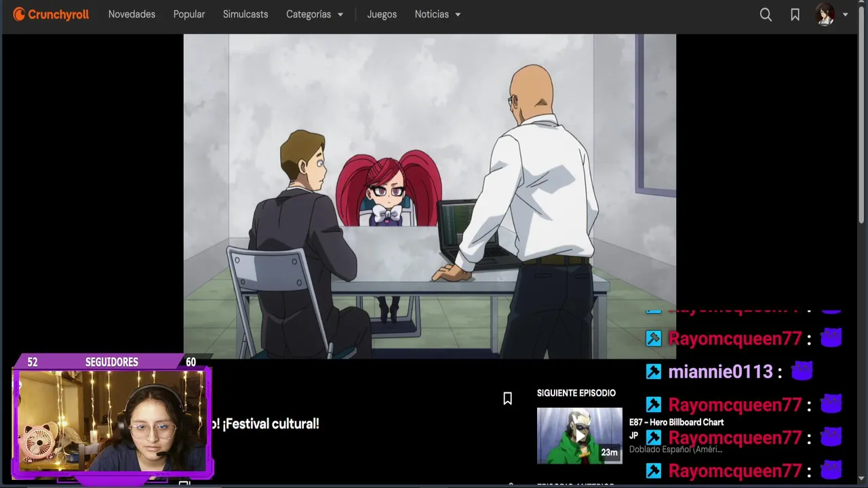Go to the Popular section
868x488 pixels.
[x=189, y=14]
